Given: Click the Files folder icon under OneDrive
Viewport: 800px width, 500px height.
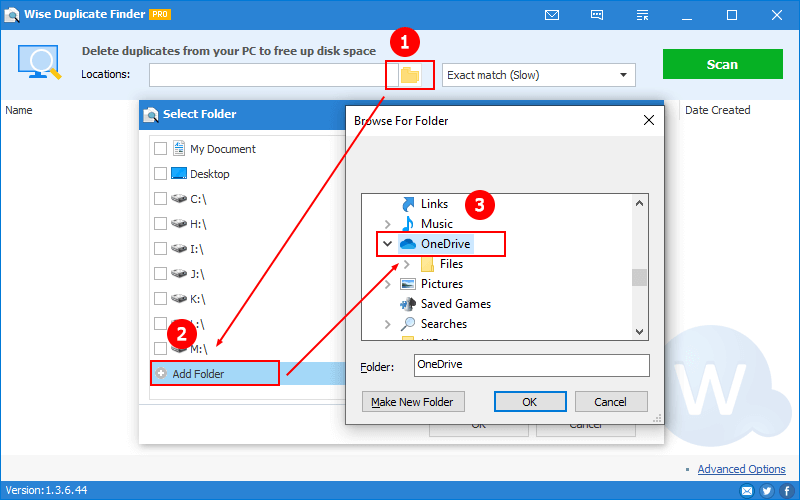Looking at the screenshot, I should pyautogui.click(x=428, y=264).
